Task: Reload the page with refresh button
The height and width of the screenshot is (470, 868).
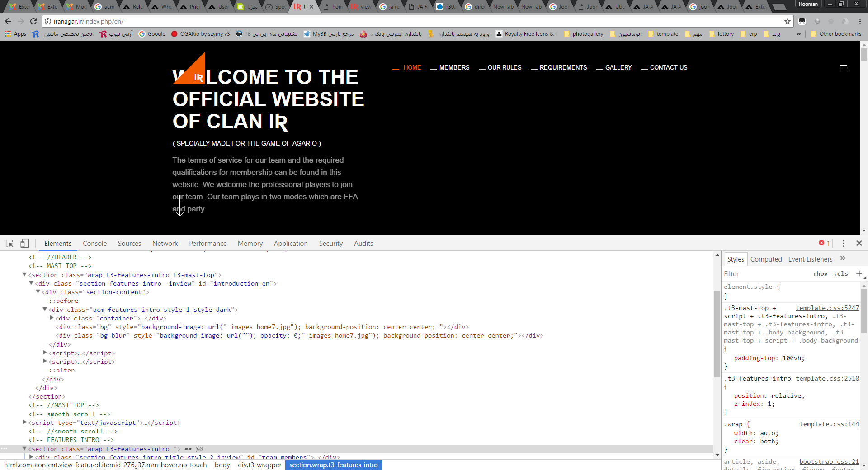Action: 33,21
